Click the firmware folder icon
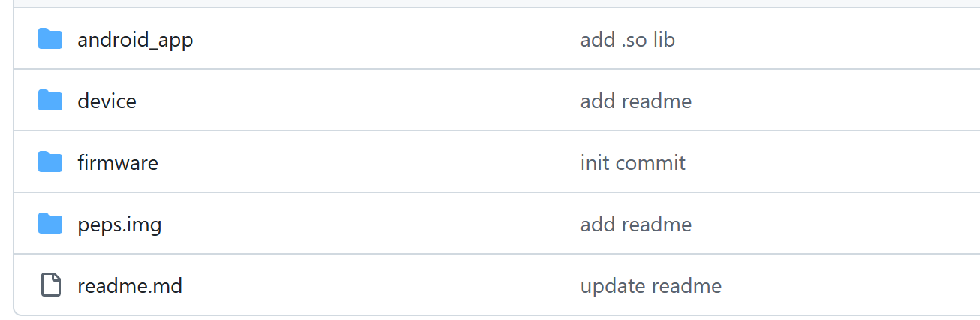The height and width of the screenshot is (320, 980). click(x=50, y=162)
